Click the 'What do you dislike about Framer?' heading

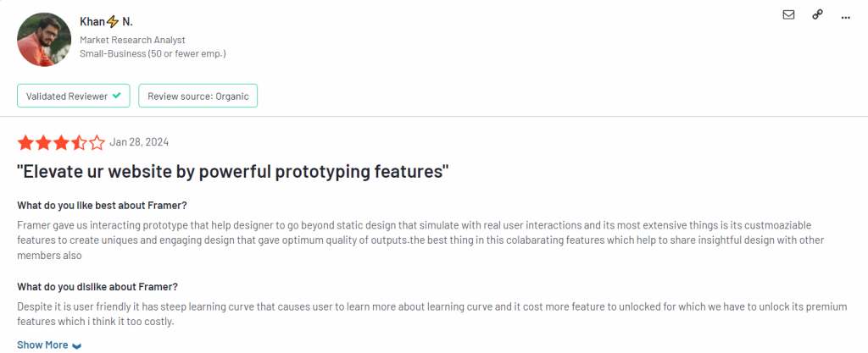click(97, 287)
